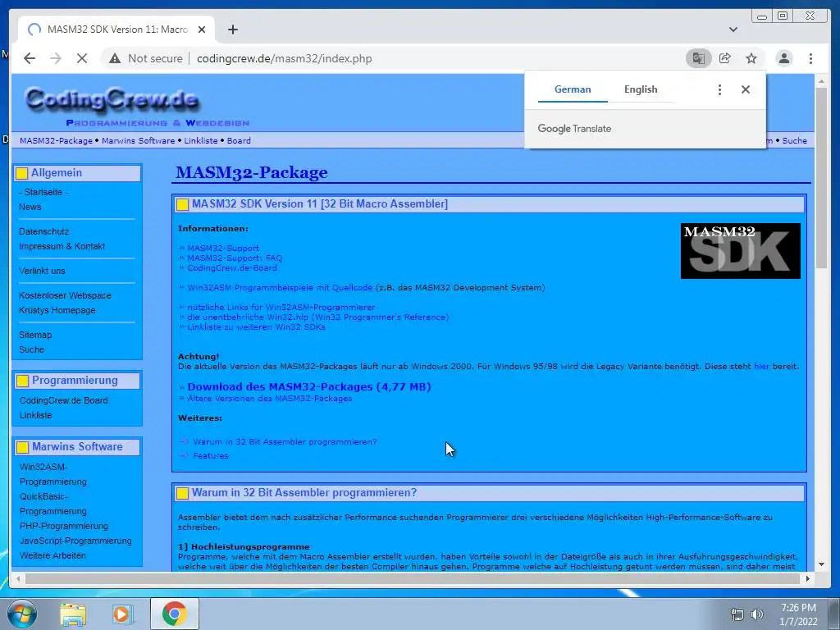This screenshot has height=630, width=840.
Task: Open the Windows Start button
Action: pos(21,614)
